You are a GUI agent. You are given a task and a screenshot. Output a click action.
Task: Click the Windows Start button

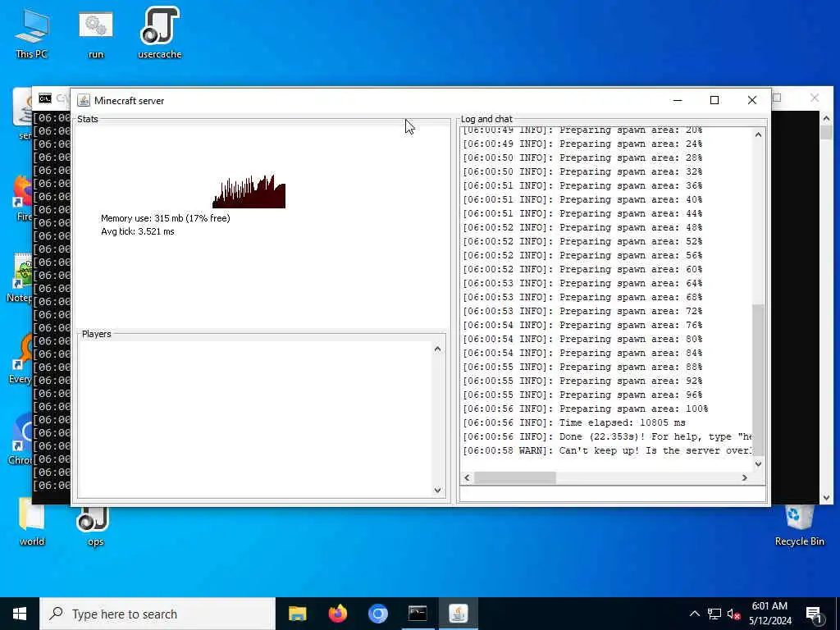20,614
